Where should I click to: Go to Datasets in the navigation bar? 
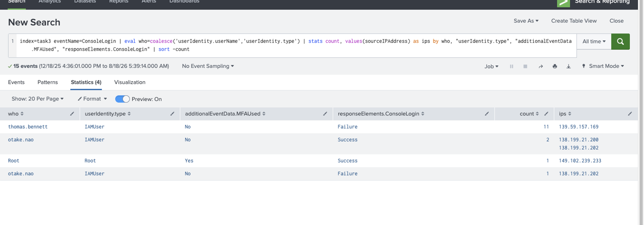tap(85, 2)
